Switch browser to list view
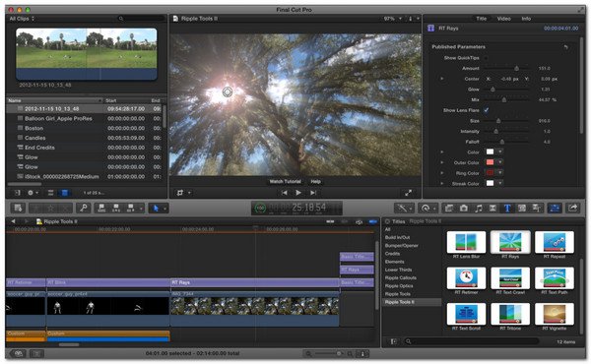591x364 pixels. click(x=50, y=193)
